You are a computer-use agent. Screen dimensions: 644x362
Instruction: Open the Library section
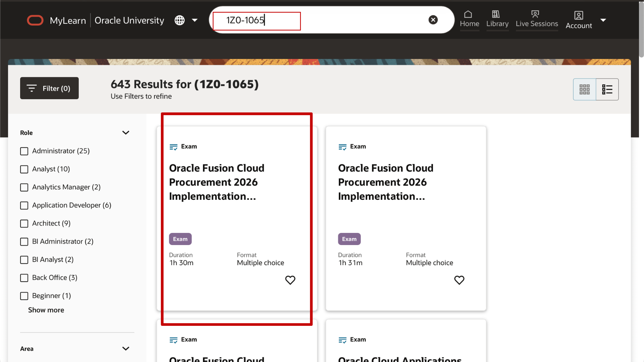(x=497, y=19)
